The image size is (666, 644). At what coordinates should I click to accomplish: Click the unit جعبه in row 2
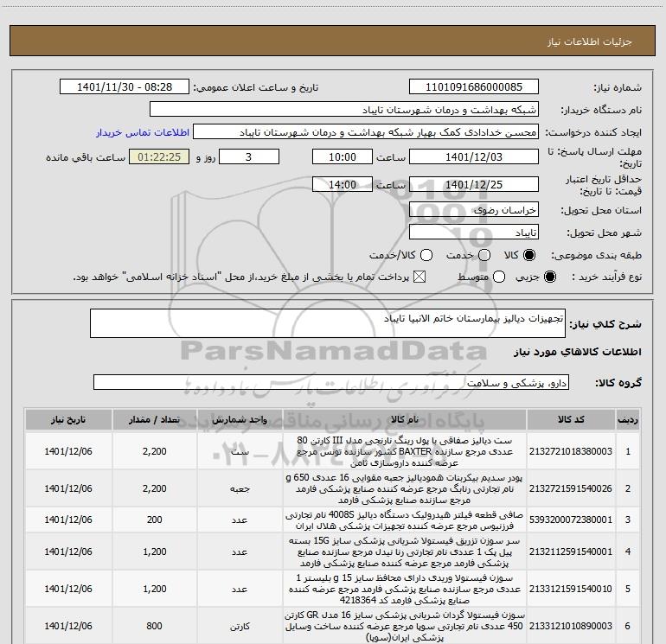point(240,489)
